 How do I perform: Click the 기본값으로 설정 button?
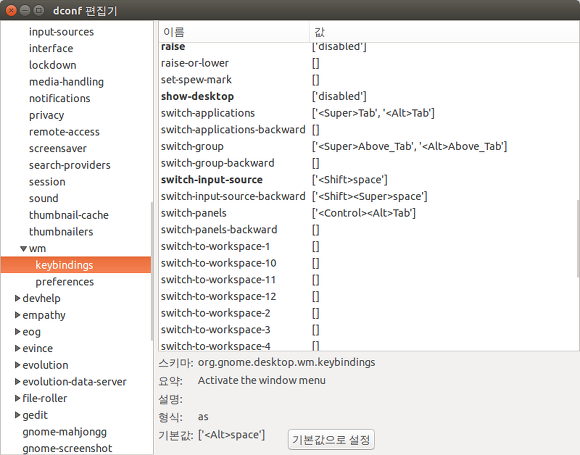[331, 439]
